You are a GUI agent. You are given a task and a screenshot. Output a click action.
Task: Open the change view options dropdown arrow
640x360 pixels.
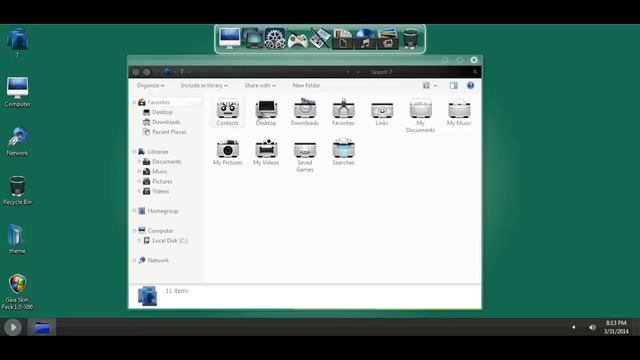[436, 85]
